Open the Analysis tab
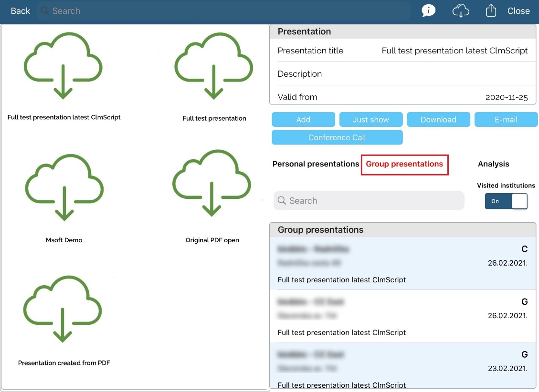The image size is (539, 392). [493, 164]
